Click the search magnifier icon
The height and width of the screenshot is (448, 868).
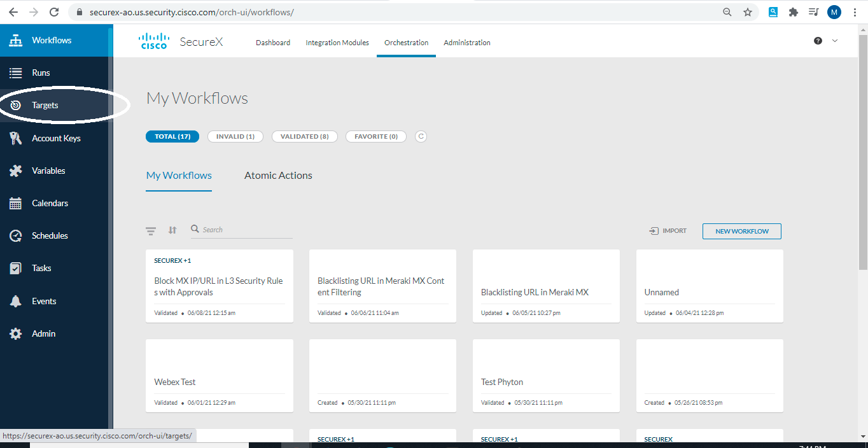pos(195,229)
